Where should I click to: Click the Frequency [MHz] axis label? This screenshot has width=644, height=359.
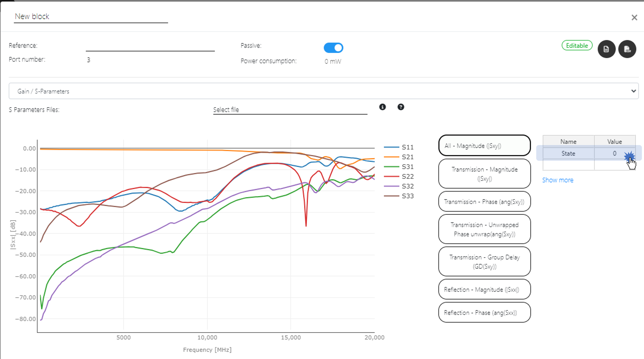coord(207,350)
